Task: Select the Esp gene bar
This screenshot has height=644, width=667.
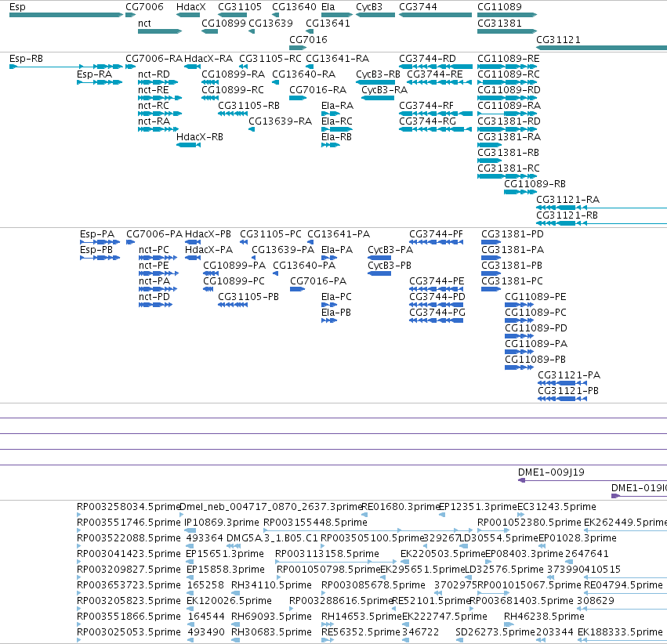Action: point(66,15)
